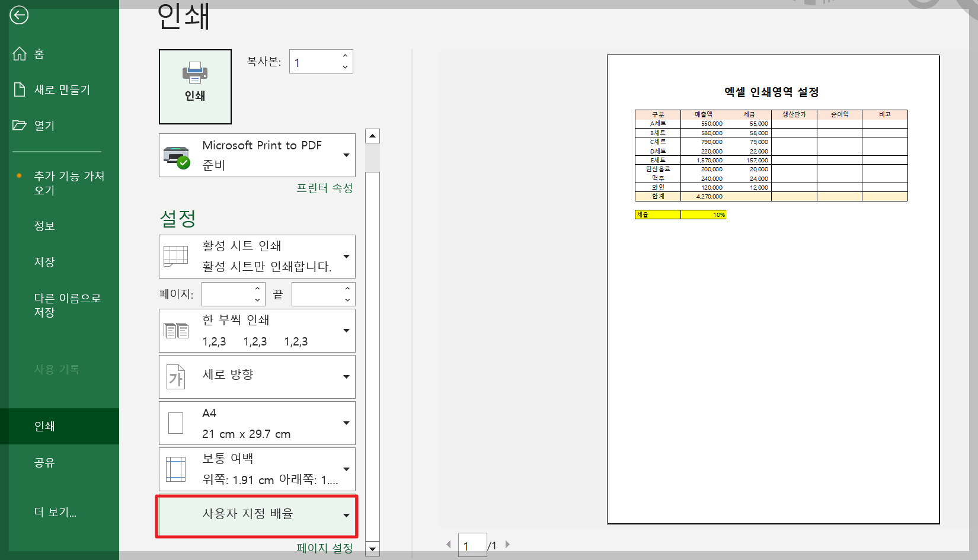Select the portrait orientation 가 icon
Viewport: 978px width, 560px height.
click(176, 376)
